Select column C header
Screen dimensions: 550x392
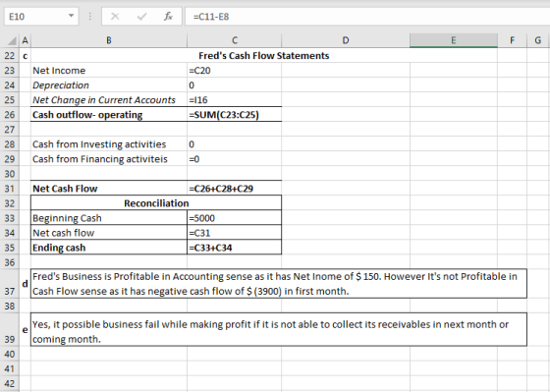tap(235, 40)
